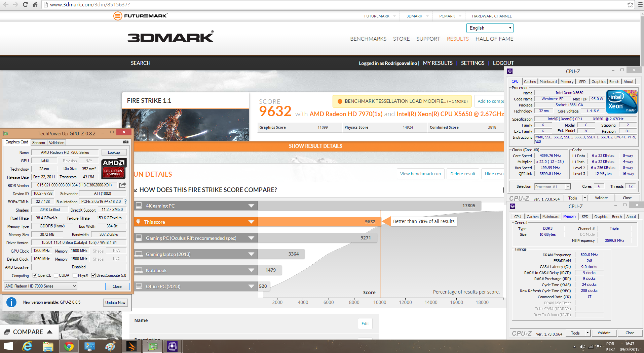Switch to GPU-Z in the taskbar
The image size is (644, 353).
tap(153, 346)
